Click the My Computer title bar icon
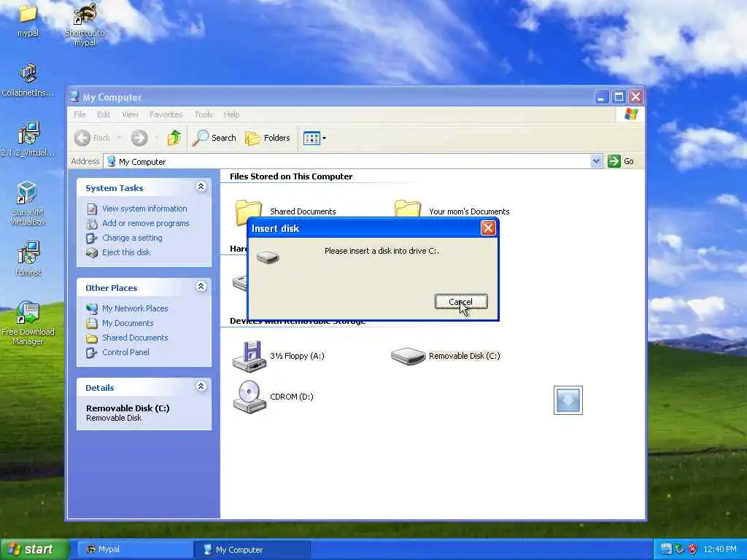The image size is (747, 560). (x=75, y=97)
